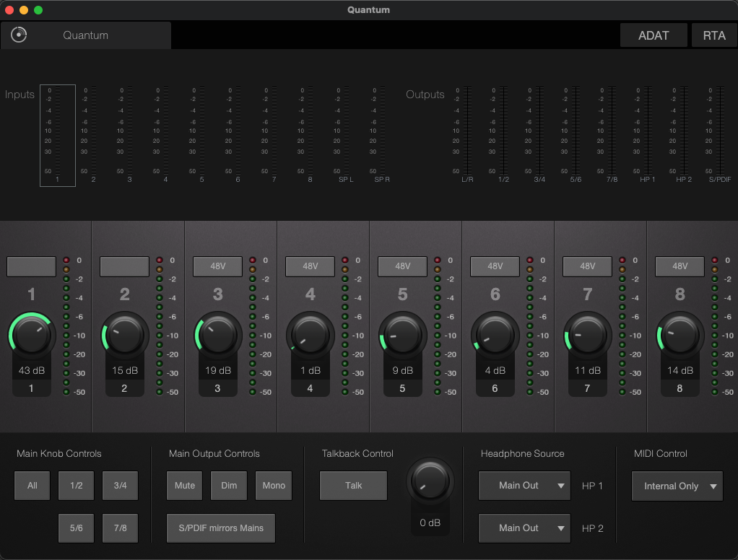Disable 48V on channel 6
The height and width of the screenshot is (560, 738).
(x=495, y=266)
